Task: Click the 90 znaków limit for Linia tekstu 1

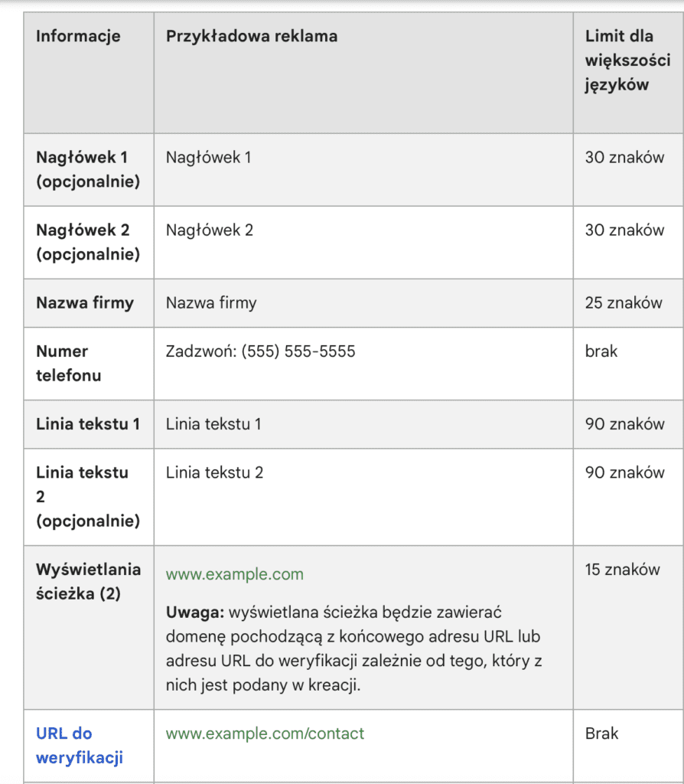Action: point(624,423)
